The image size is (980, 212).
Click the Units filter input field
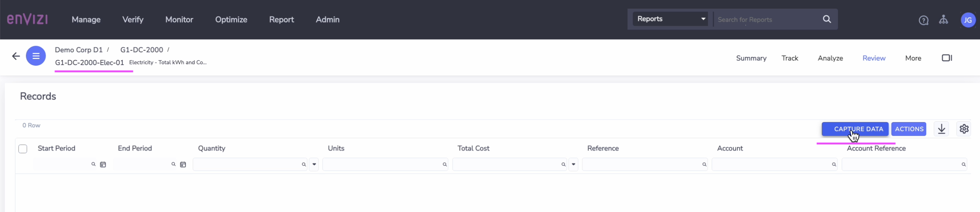[382, 165]
